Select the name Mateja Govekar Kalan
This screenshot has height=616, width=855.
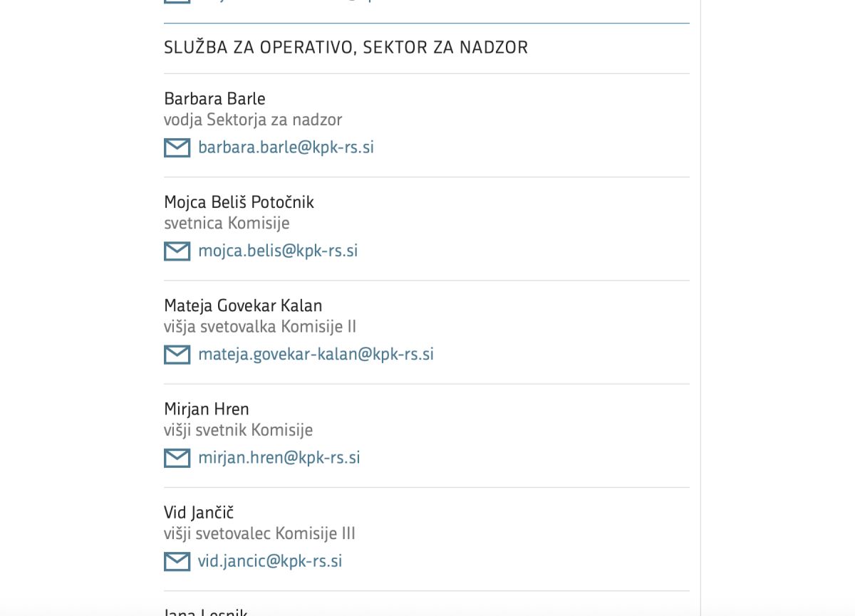[243, 306]
